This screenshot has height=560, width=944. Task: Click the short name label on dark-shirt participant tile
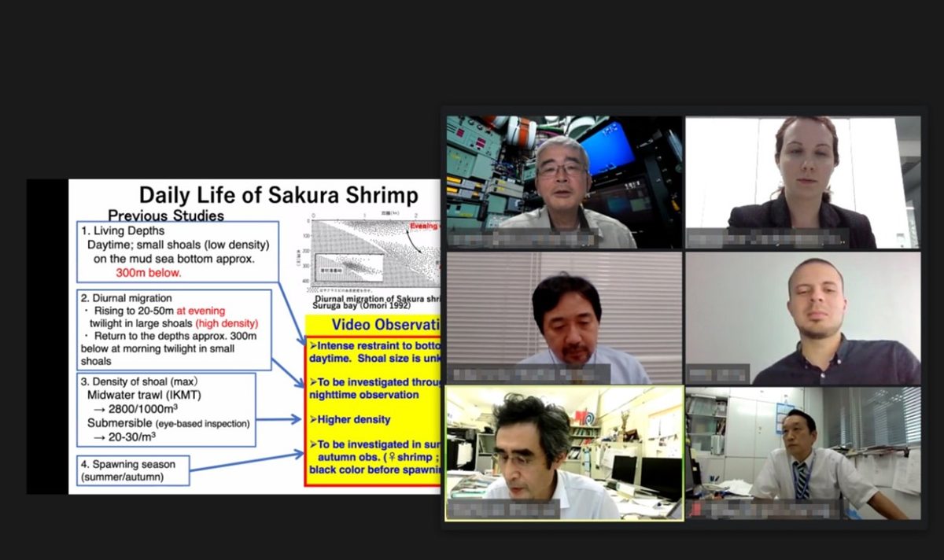(718, 374)
